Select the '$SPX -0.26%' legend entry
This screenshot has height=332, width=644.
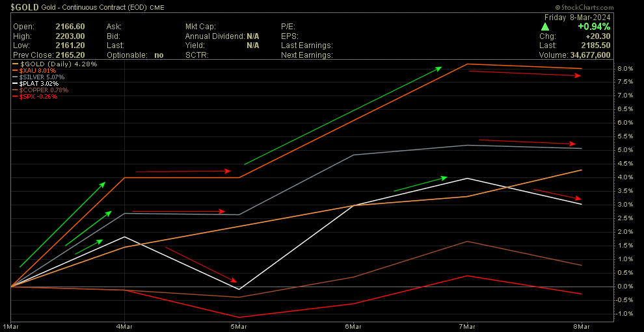[38, 97]
